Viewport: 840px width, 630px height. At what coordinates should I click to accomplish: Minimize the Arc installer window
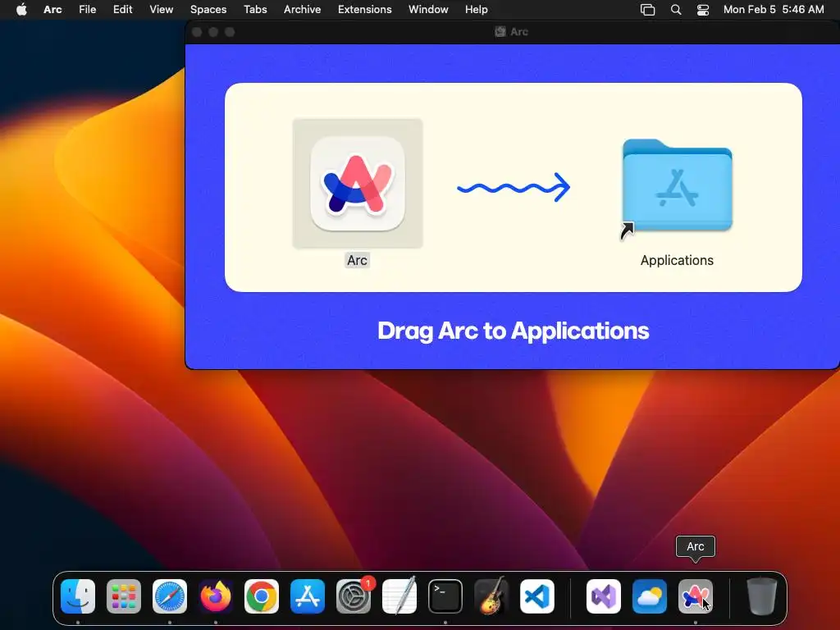213,32
